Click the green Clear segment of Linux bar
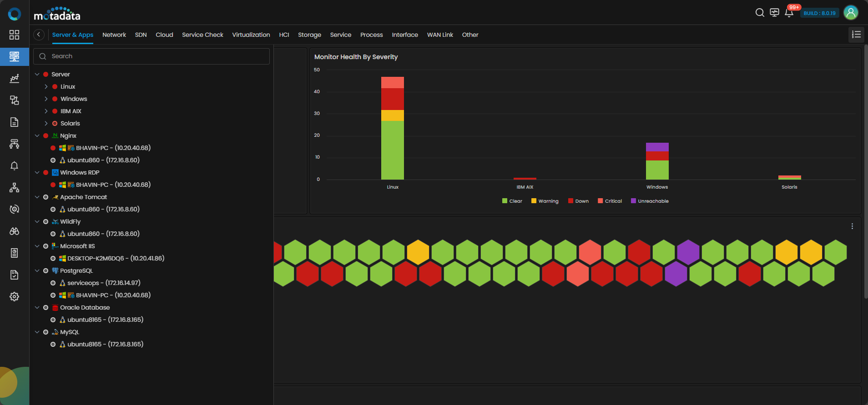Image resolution: width=868 pixels, height=405 pixels. pos(393,150)
